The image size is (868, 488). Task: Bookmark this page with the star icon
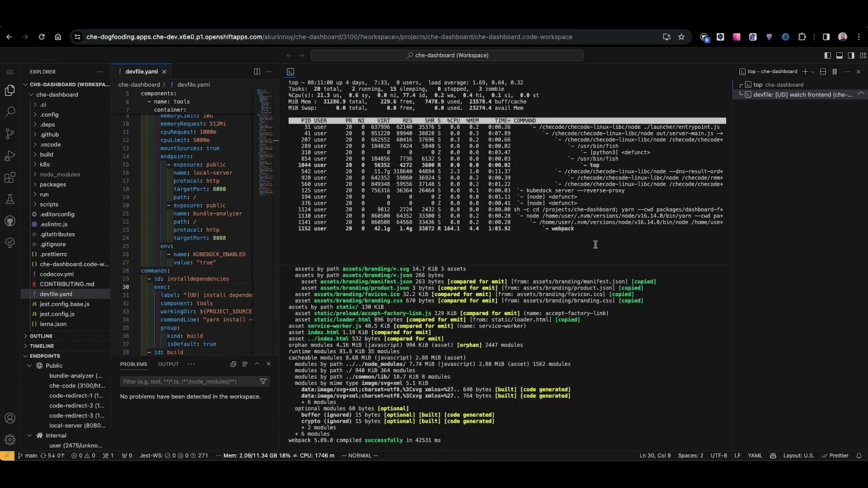click(682, 37)
